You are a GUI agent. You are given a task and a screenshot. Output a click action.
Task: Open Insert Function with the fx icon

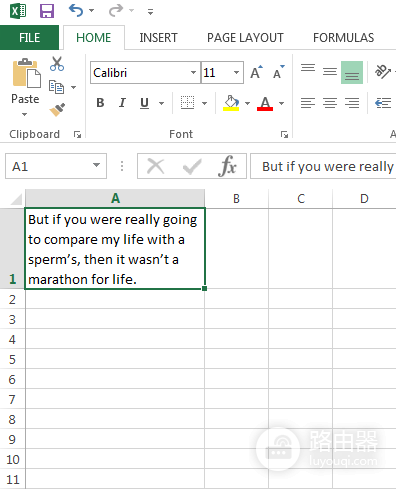pyautogui.click(x=227, y=166)
